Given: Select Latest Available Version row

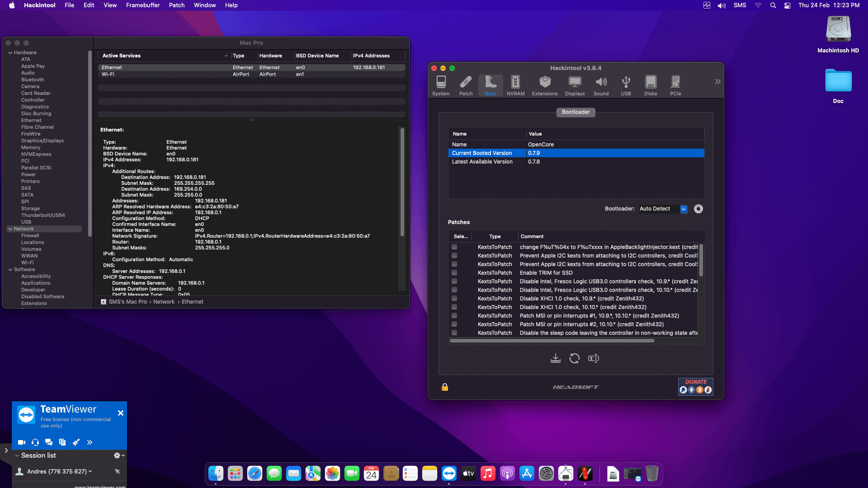Looking at the screenshot, I should click(x=576, y=162).
